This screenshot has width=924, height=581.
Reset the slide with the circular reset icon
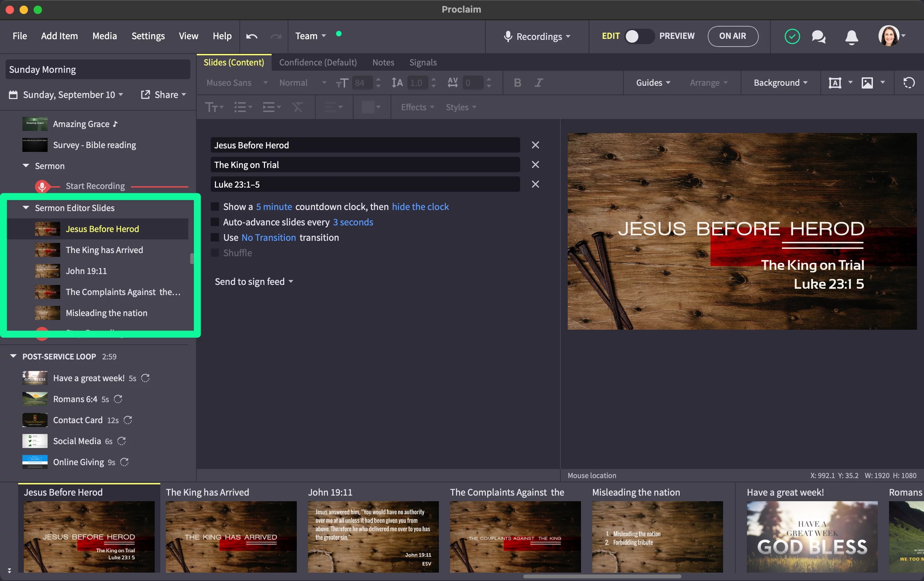pyautogui.click(x=909, y=83)
